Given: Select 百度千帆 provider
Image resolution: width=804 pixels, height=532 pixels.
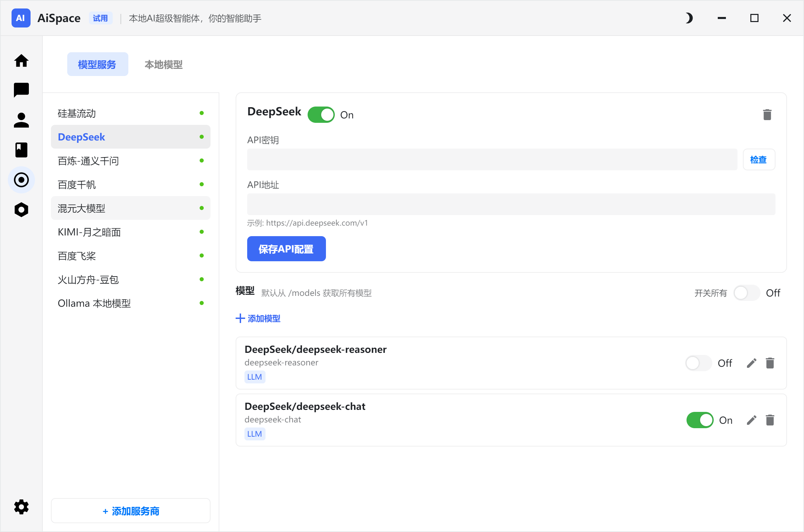Looking at the screenshot, I should [131, 184].
